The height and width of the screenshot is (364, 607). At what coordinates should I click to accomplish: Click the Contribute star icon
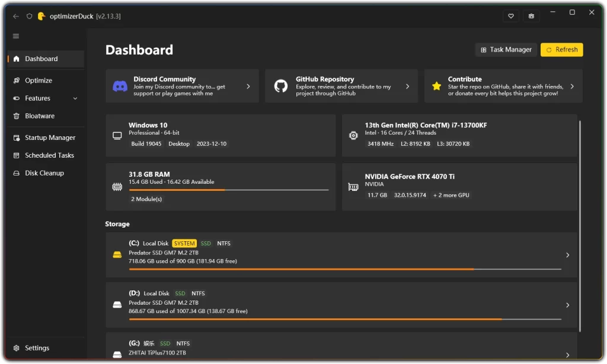tap(436, 86)
